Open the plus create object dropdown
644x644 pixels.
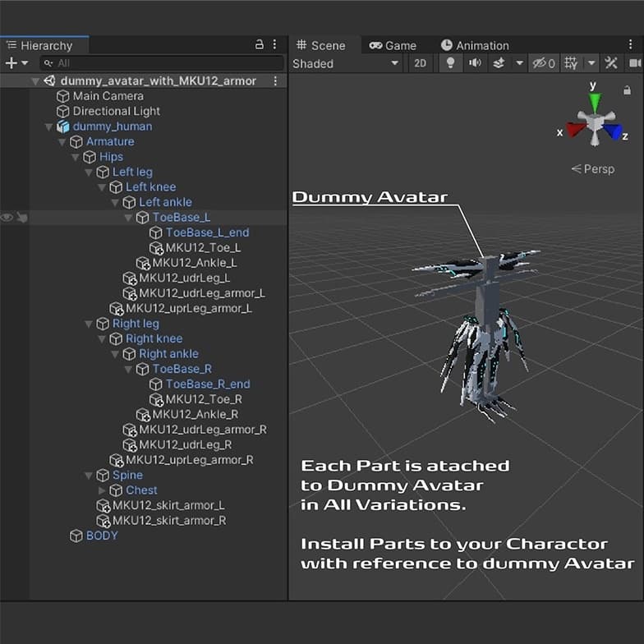click(16, 63)
